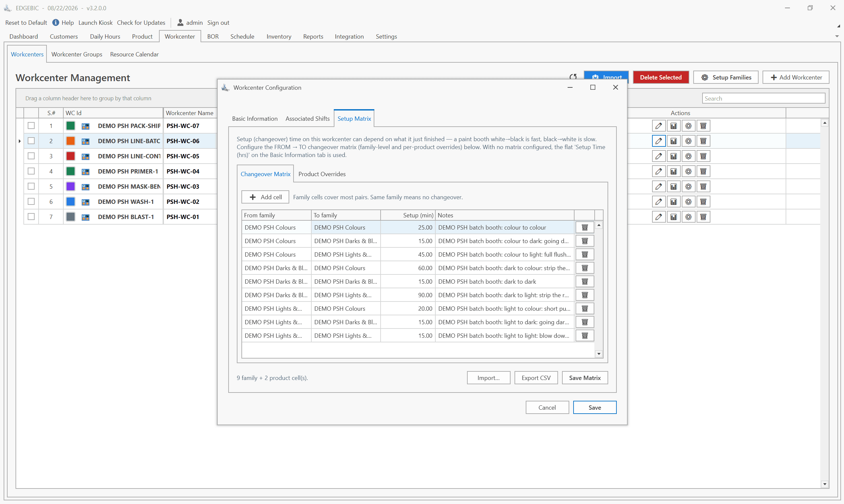Click the admin user icon

(180, 22)
